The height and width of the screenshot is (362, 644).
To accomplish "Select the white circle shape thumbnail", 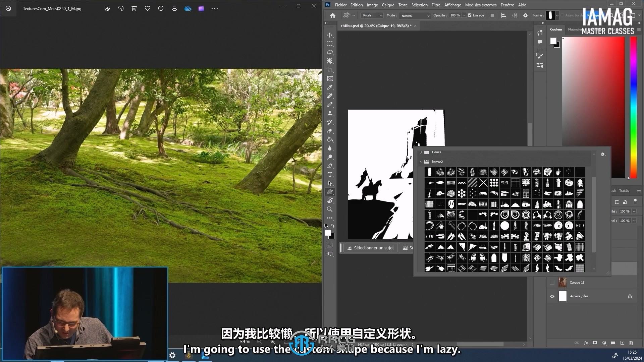I will [x=504, y=226].
